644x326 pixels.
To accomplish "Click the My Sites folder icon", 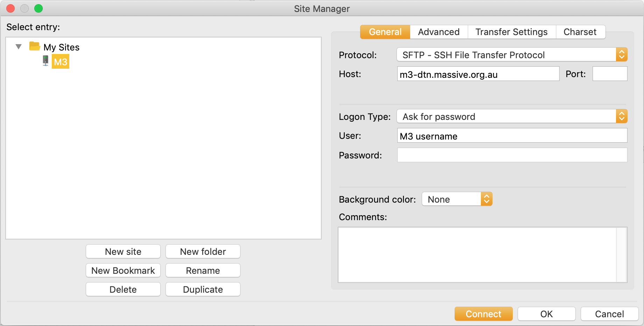I will pos(34,46).
